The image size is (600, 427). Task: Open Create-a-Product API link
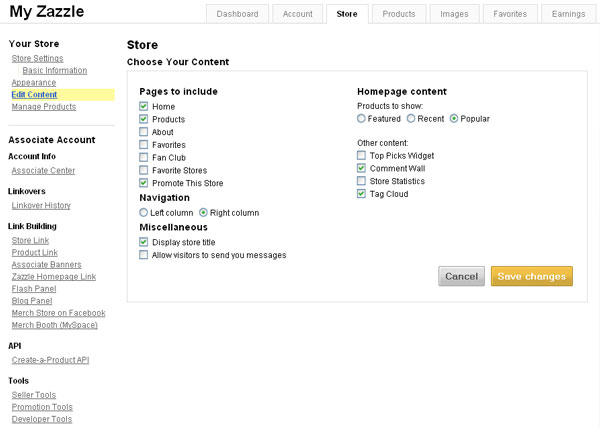coord(50,360)
